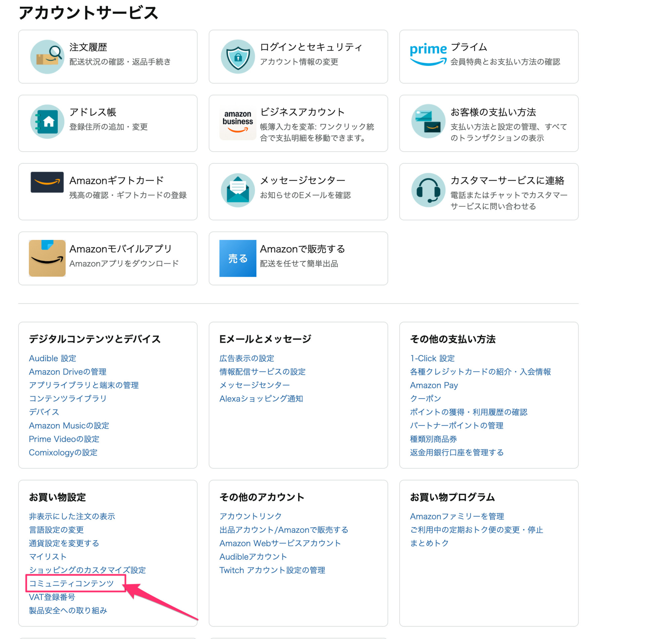Open ご利用中の定期おトク便の変更・停止 link

[476, 530]
